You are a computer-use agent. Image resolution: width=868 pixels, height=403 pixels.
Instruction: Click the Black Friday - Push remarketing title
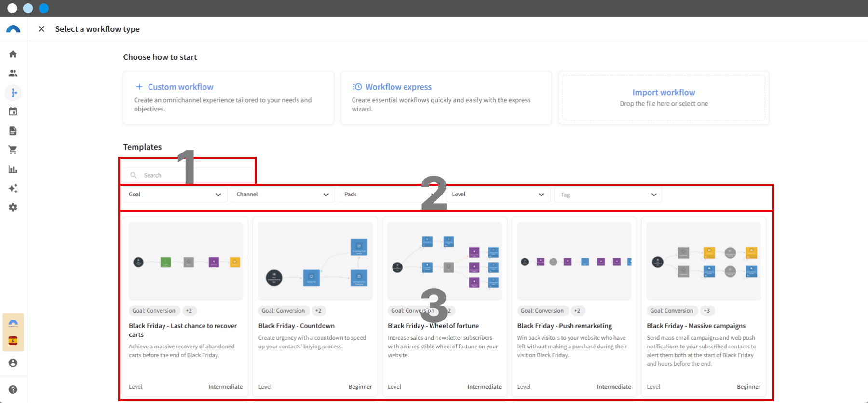[565, 326]
